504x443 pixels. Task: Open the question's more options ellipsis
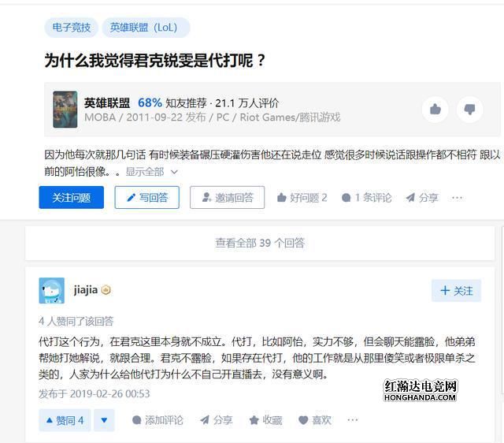457,198
